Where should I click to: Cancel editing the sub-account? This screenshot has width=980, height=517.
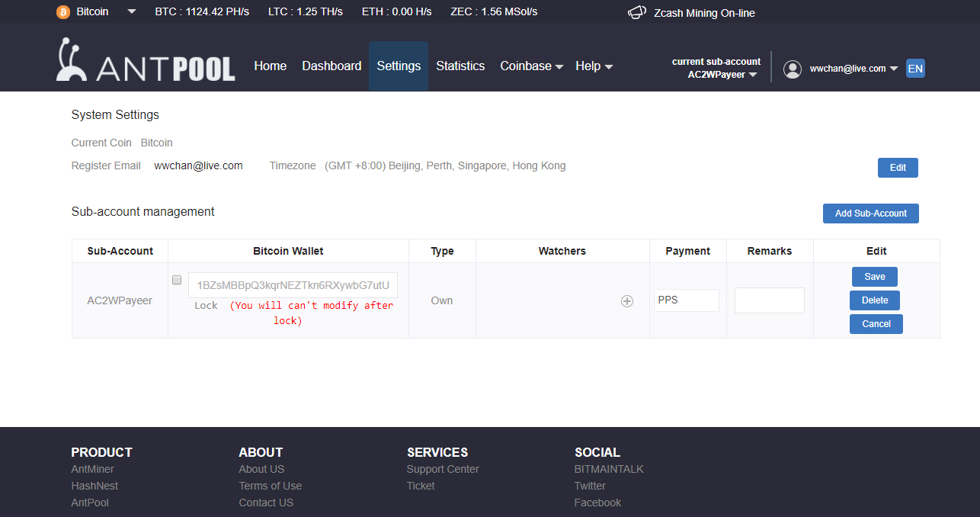click(x=876, y=324)
